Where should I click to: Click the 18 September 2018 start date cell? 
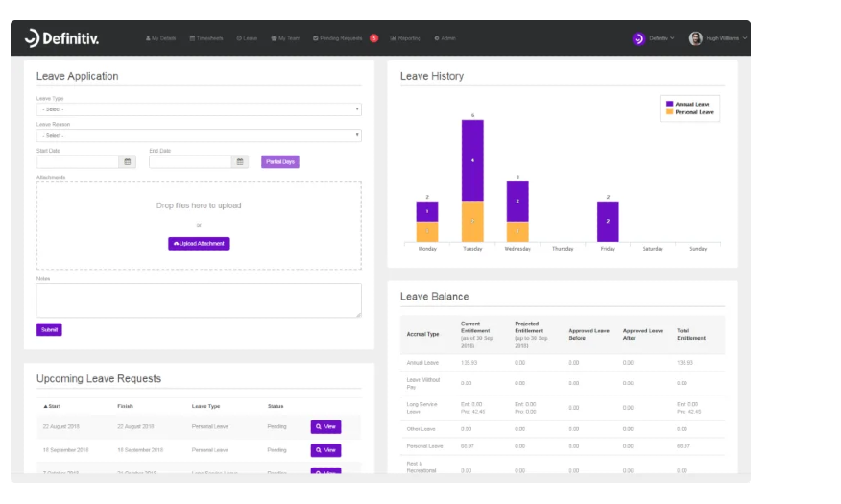pyautogui.click(x=65, y=450)
